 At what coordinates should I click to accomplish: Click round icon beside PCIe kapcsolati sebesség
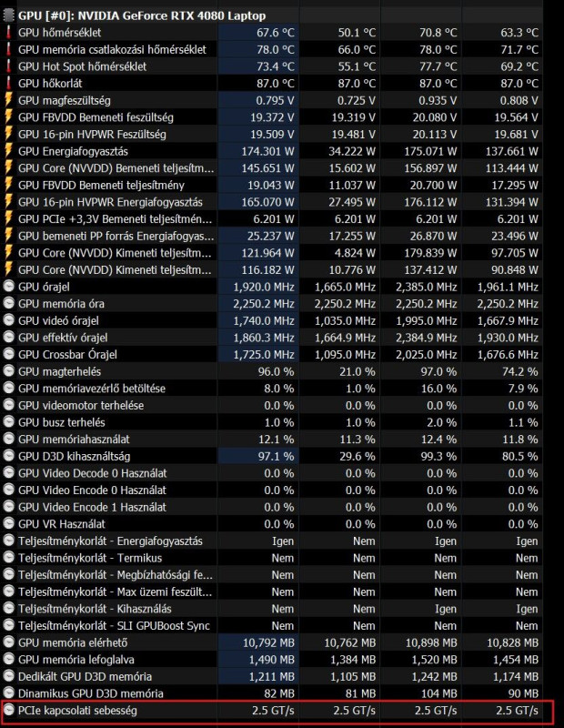click(8, 710)
